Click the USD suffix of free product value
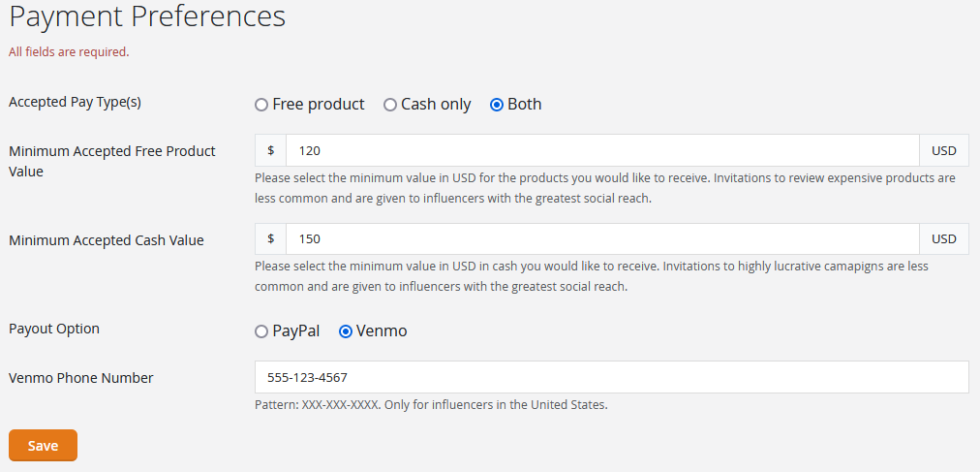Viewport: 980px width, 472px height. click(x=943, y=151)
